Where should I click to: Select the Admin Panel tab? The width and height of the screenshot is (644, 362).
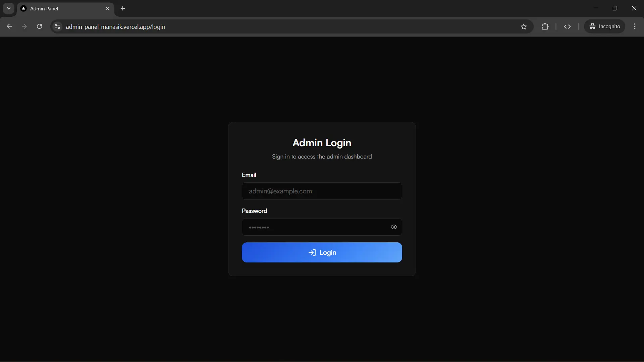click(65, 9)
